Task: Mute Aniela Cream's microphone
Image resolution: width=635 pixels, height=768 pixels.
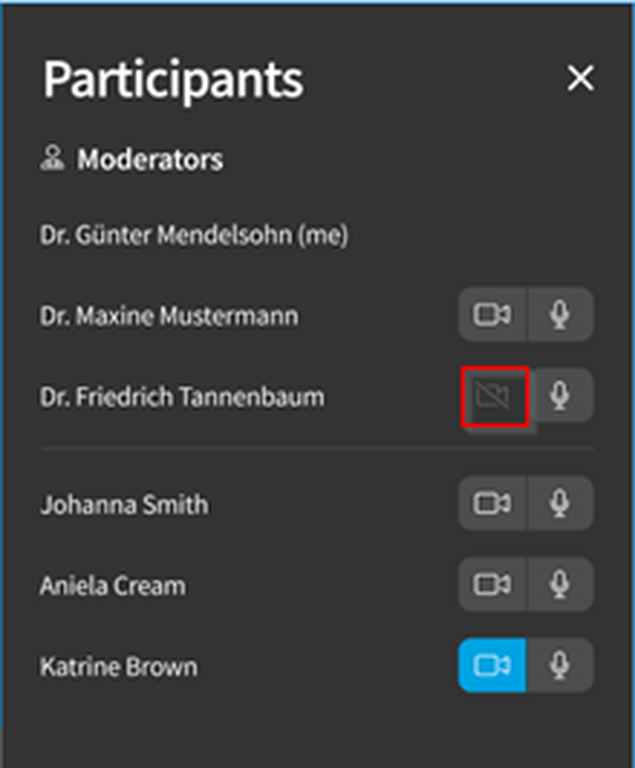Action: point(560,584)
